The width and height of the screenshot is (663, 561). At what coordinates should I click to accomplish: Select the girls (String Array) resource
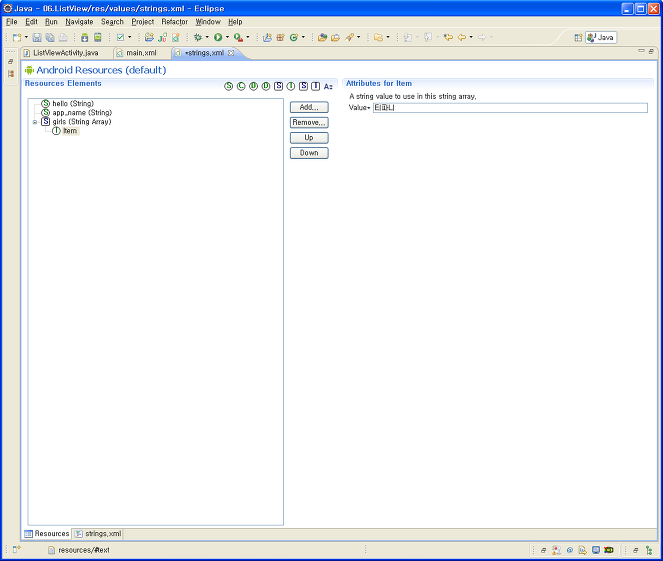82,122
